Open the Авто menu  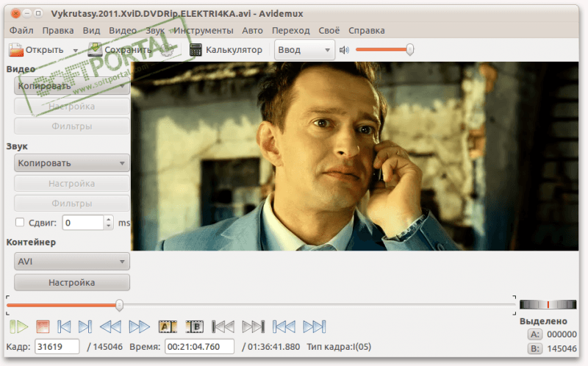(x=252, y=30)
